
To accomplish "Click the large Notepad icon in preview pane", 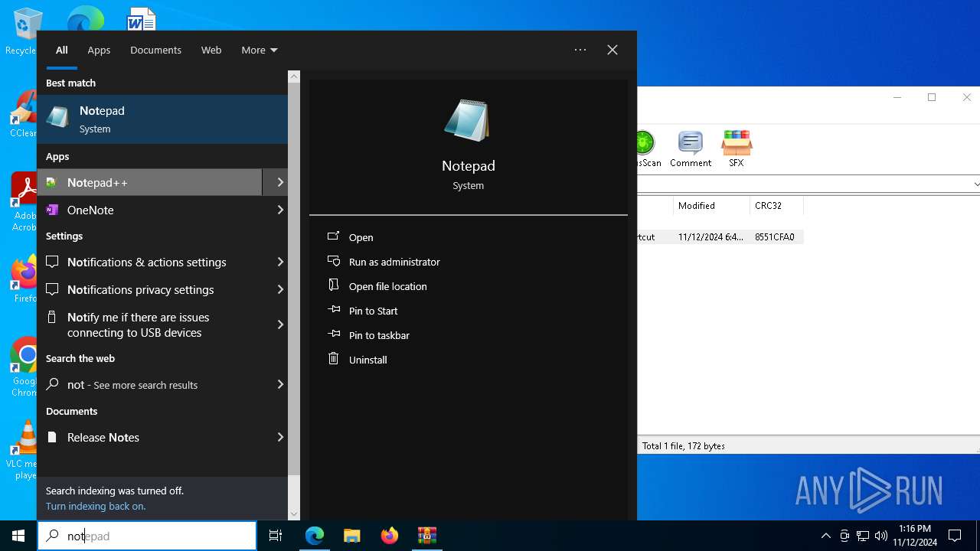I will coord(468,121).
